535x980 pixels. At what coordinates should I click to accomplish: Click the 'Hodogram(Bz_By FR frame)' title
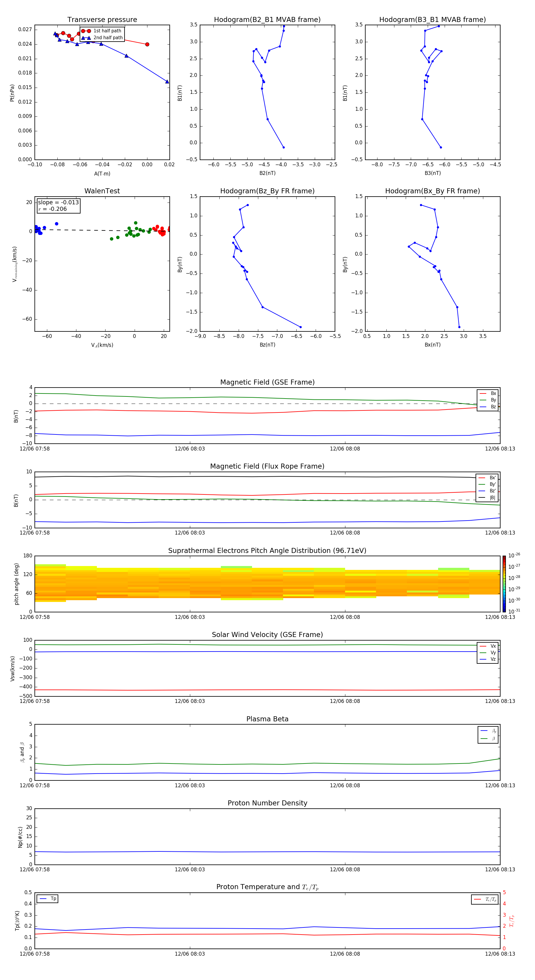267,191
